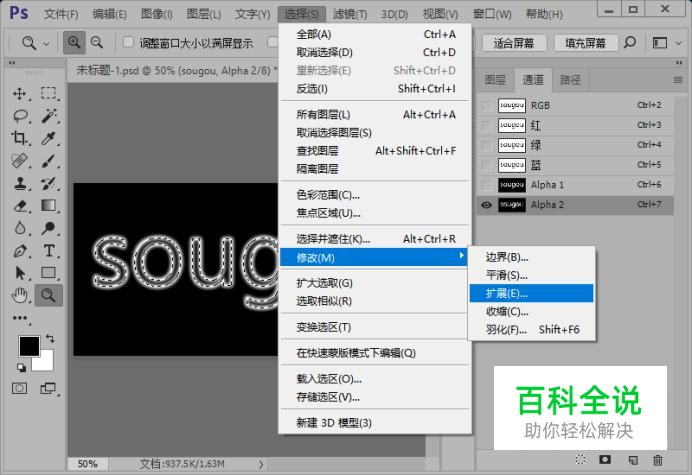Select the Clone Stamp tool

click(x=19, y=183)
